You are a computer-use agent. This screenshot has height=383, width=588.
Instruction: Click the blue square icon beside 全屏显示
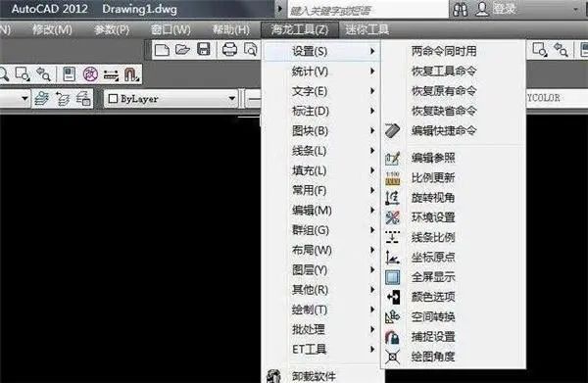pyautogui.click(x=392, y=277)
